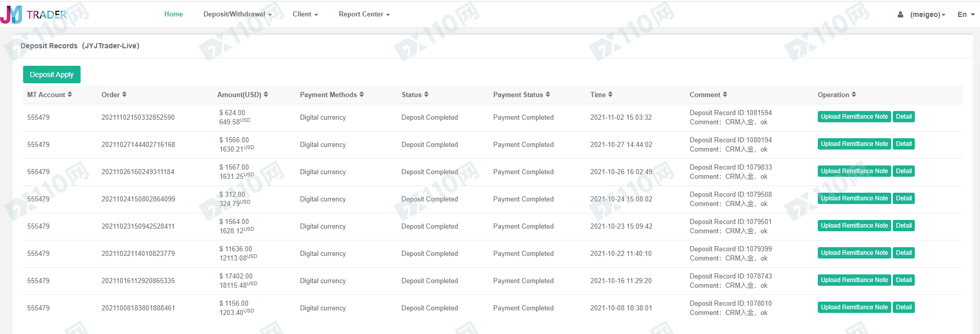Sort by MT Account column arrows

(x=70, y=95)
